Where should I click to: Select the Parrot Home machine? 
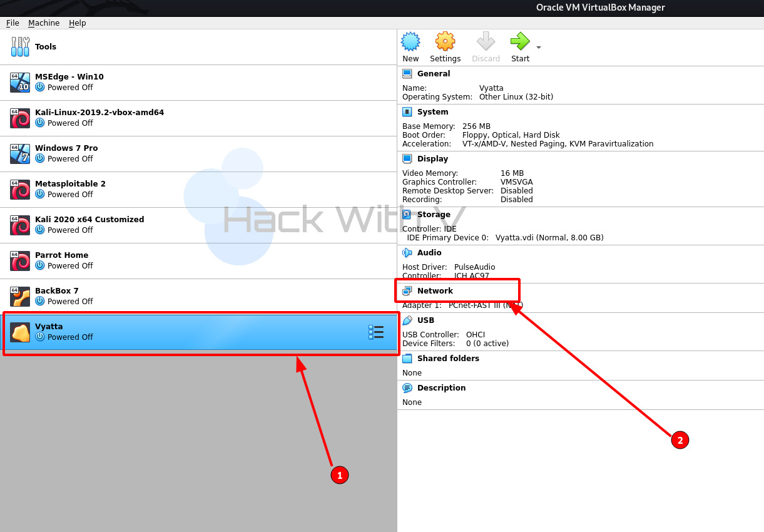(198, 261)
